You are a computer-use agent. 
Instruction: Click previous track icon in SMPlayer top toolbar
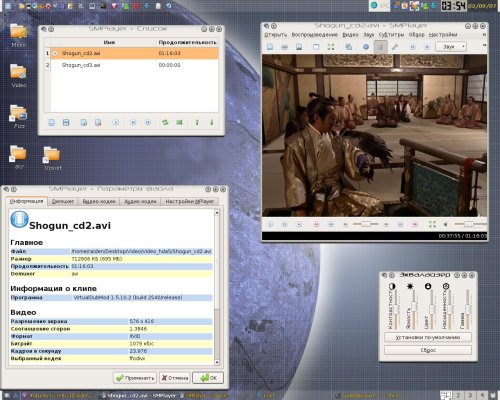pos(412,47)
